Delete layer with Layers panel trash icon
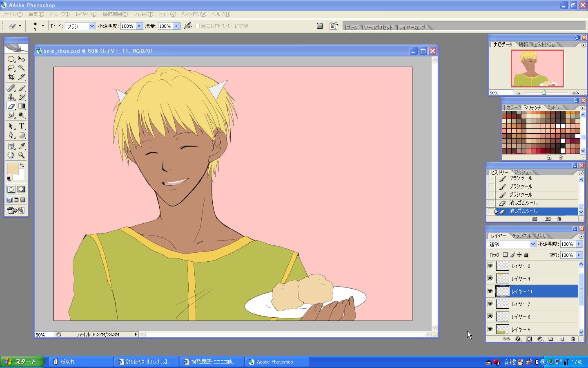 pos(573,339)
